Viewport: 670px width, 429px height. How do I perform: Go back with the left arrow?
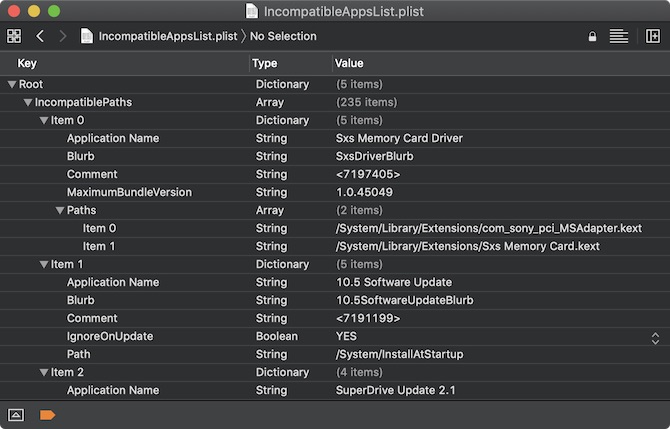click(40, 36)
